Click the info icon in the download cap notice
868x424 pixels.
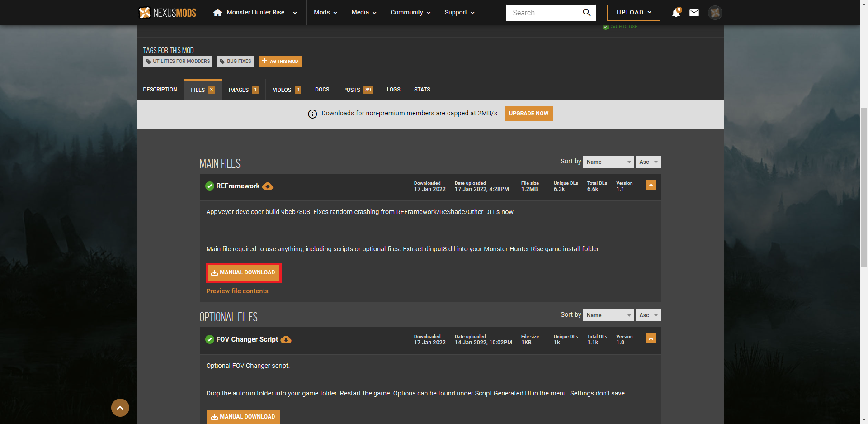pos(312,114)
